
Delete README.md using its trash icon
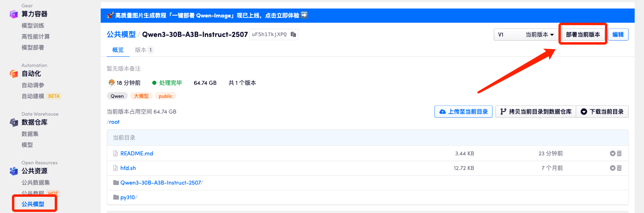[x=619, y=153]
